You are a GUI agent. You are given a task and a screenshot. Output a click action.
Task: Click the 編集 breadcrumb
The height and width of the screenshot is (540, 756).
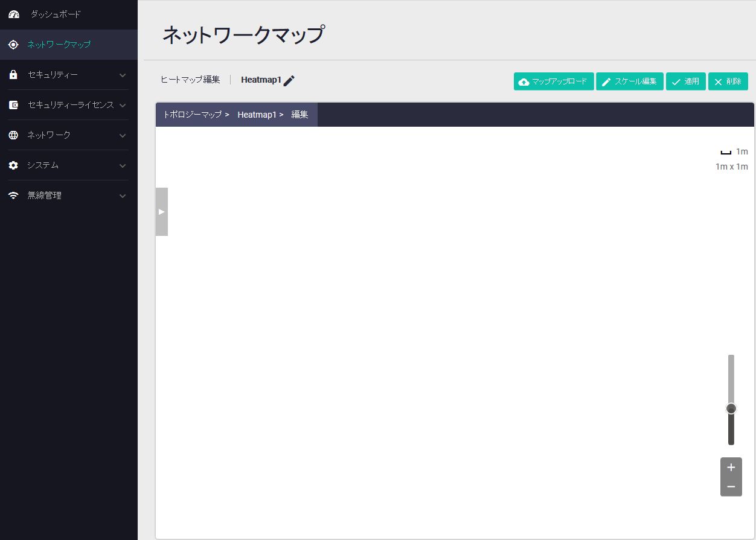300,115
